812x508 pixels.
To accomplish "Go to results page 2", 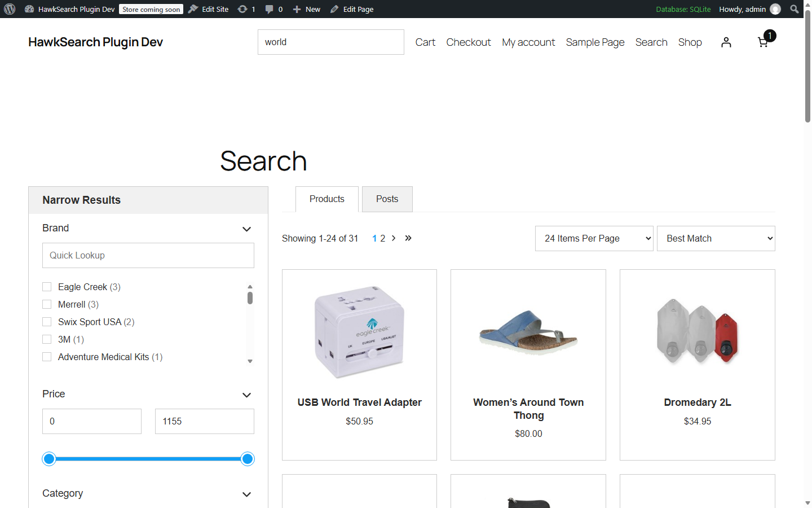I will (x=382, y=238).
